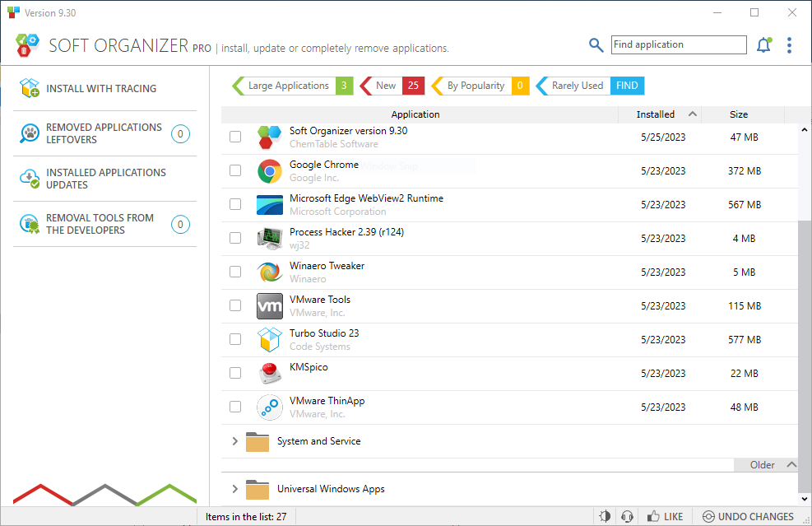
Task: Click the System and Service folder icon
Action: tap(258, 441)
